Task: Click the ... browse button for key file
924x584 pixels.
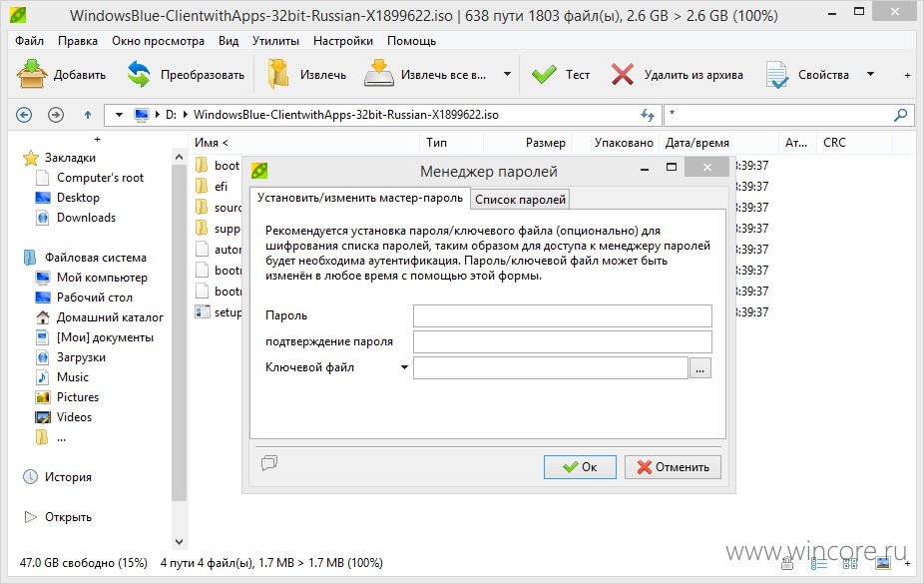Action: (700, 367)
